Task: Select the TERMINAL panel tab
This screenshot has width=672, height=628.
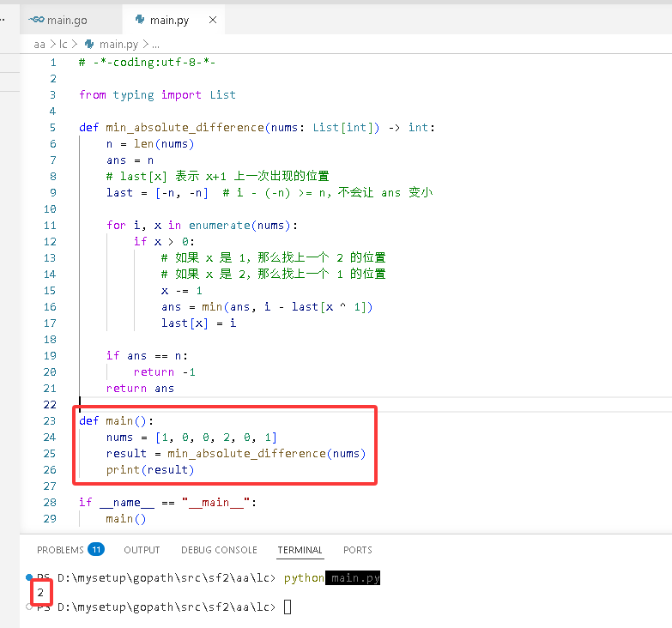Action: tap(300, 550)
